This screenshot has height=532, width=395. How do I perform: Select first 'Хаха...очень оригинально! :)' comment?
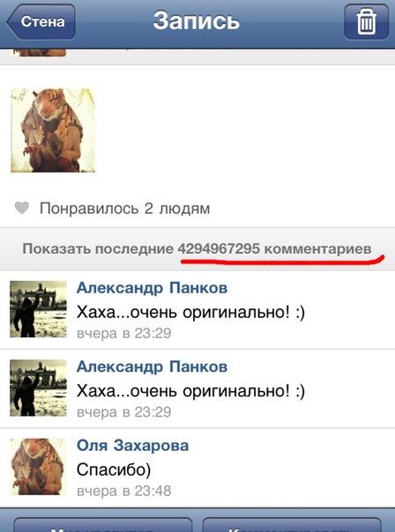pos(190,313)
